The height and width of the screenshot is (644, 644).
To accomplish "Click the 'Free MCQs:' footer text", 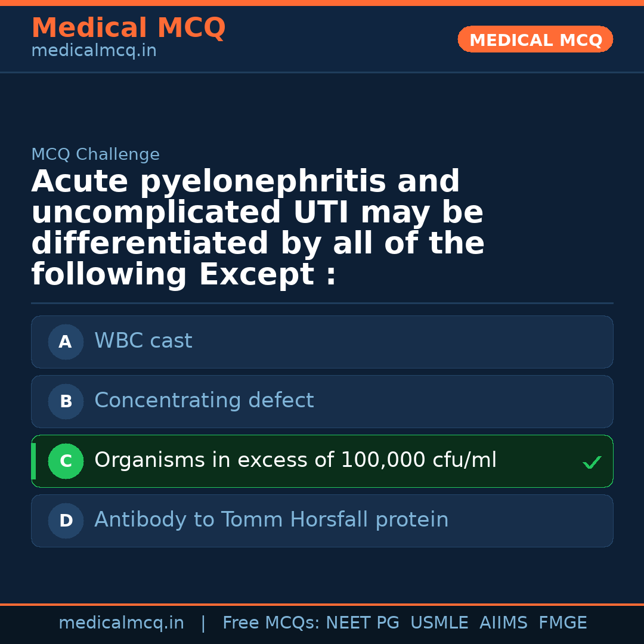I will tap(271, 623).
